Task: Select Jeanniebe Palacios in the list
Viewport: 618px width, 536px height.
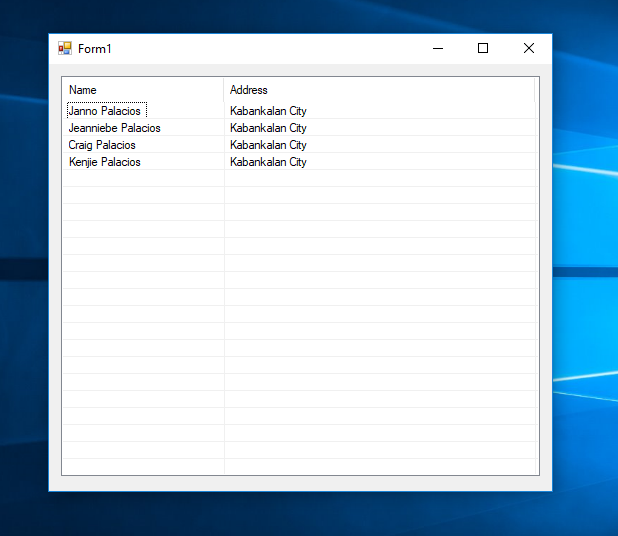Action: pyautogui.click(x=114, y=128)
